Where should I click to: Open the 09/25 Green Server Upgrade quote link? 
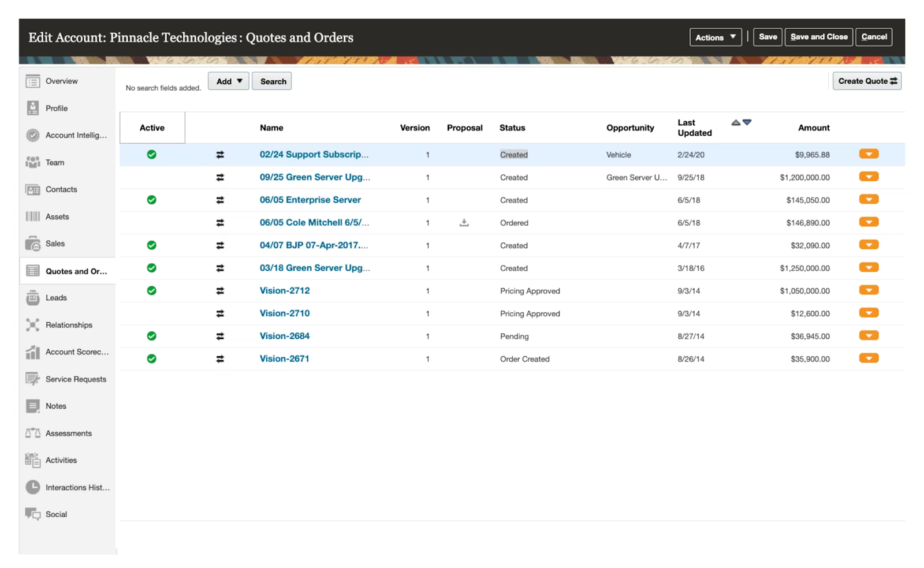[x=315, y=177]
